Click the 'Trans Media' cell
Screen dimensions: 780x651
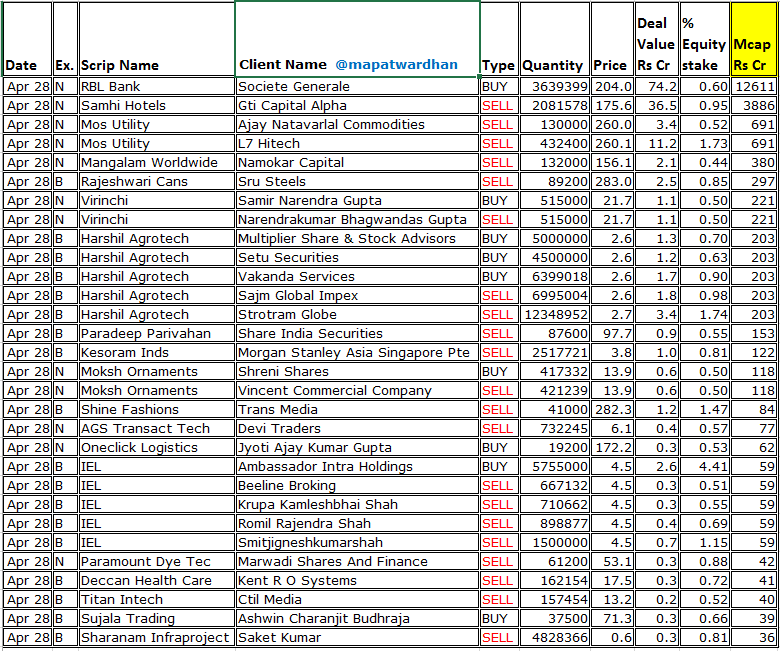tap(357, 409)
